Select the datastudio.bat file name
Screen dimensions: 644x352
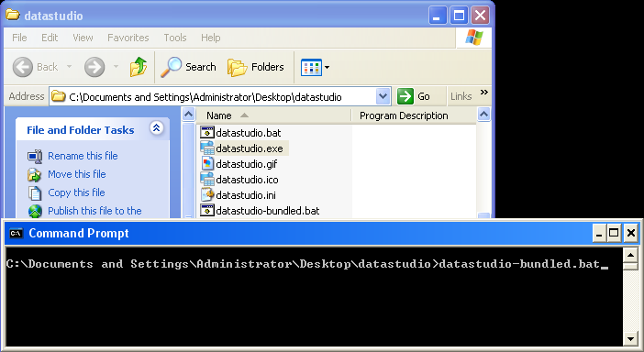pyautogui.click(x=248, y=133)
